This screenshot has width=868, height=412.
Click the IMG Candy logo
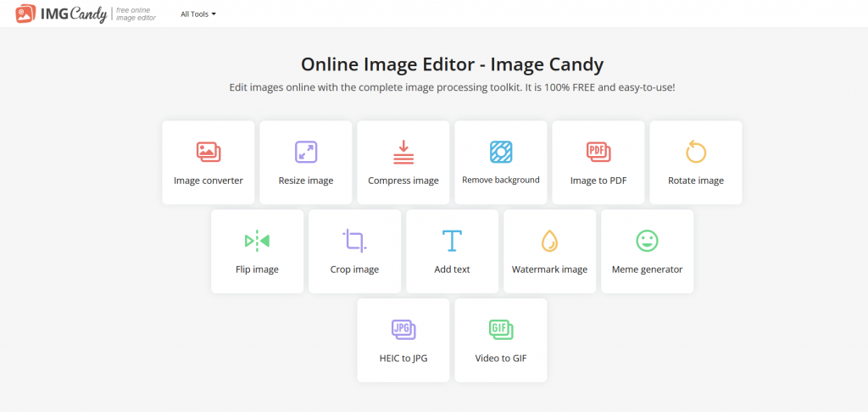(61, 14)
